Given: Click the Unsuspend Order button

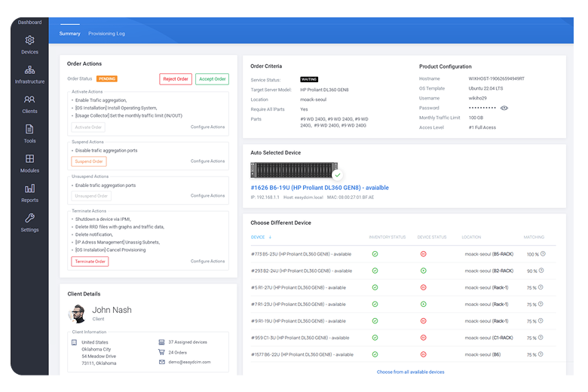Looking at the screenshot, I should 91,196.
